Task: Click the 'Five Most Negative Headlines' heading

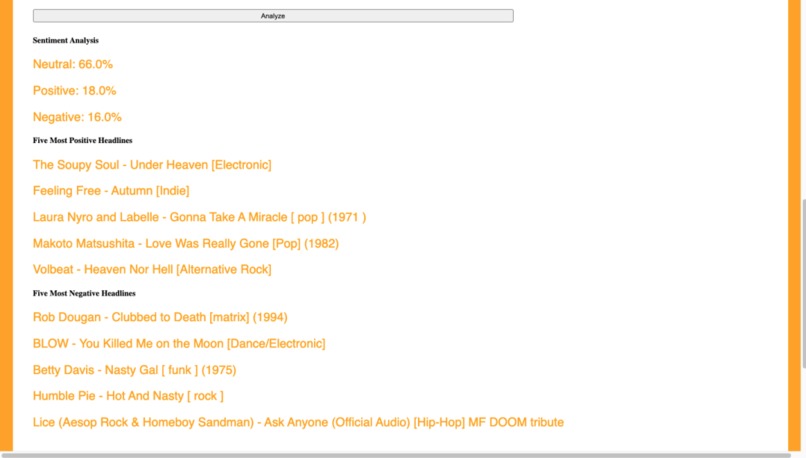Action: 84,294
